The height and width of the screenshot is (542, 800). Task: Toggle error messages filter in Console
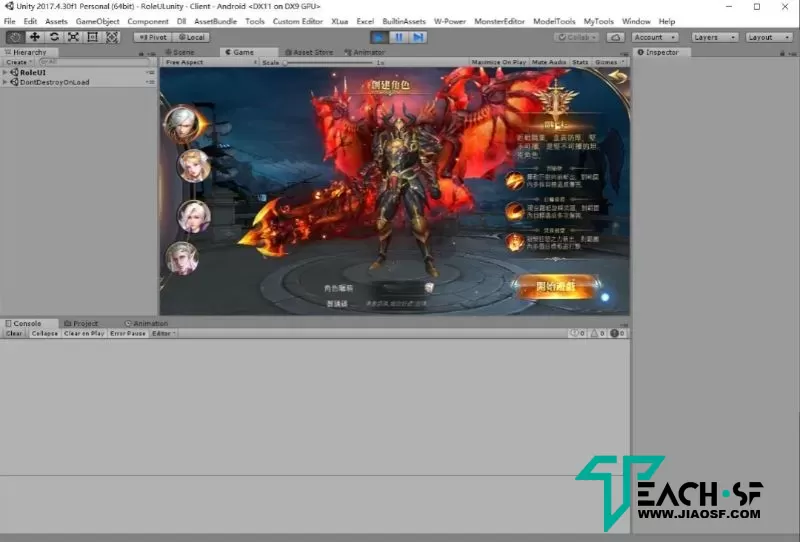[x=617, y=333]
